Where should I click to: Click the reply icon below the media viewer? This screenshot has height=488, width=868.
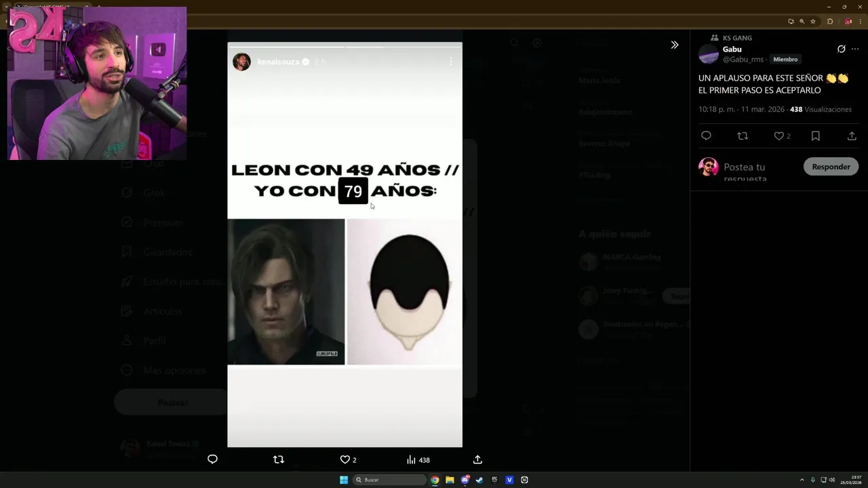(x=212, y=460)
